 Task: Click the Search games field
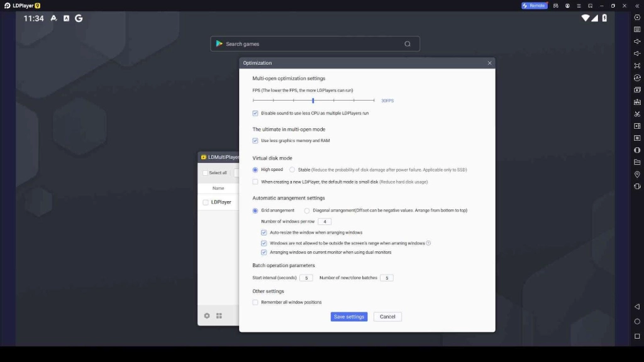[x=315, y=44]
